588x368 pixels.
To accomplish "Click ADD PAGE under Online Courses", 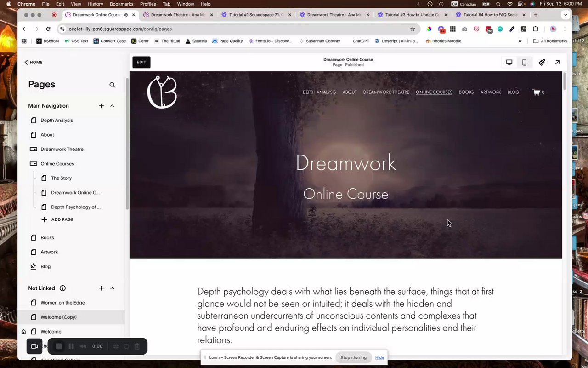I will (57, 219).
